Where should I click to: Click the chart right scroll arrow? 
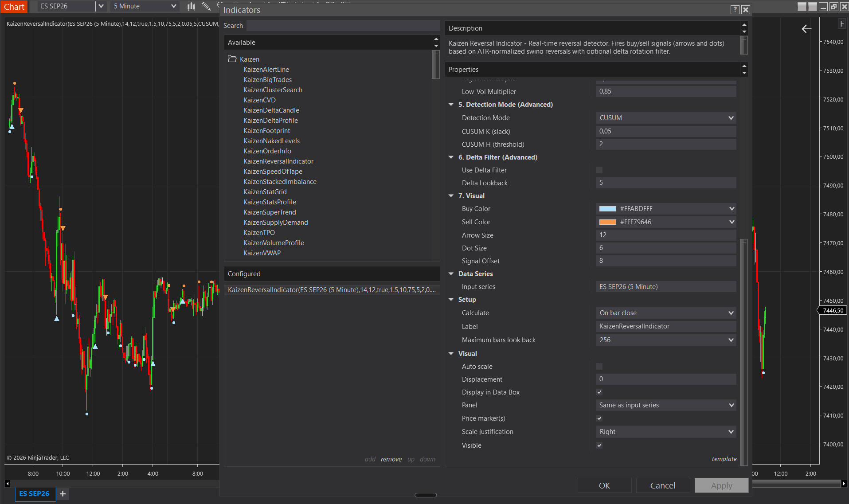pyautogui.click(x=844, y=484)
